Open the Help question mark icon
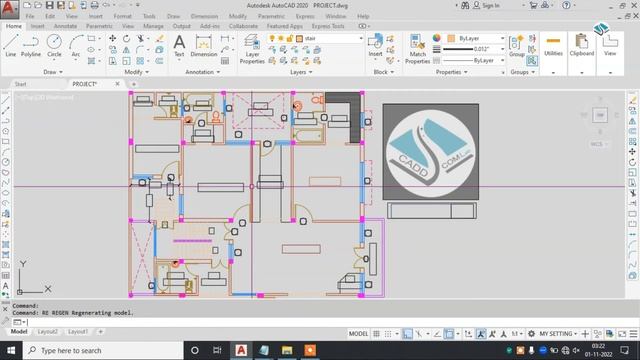Screen dimensions: 640x360 (x=566, y=5)
